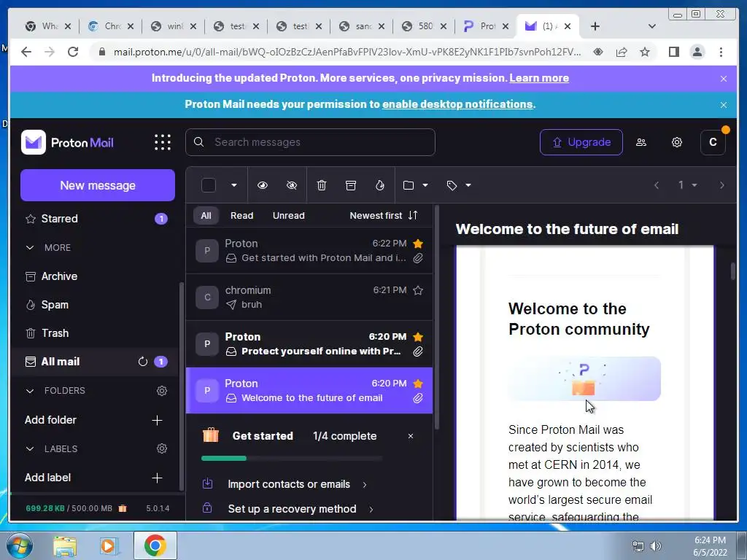The width and height of the screenshot is (747, 560).
Task: Open Windows Explorer from taskbar
Action: click(65, 545)
